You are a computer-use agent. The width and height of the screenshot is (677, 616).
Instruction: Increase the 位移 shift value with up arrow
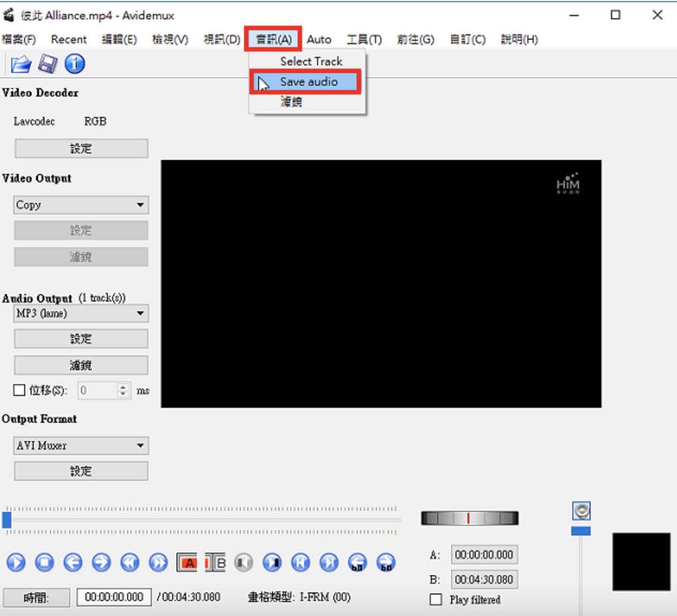(123, 386)
